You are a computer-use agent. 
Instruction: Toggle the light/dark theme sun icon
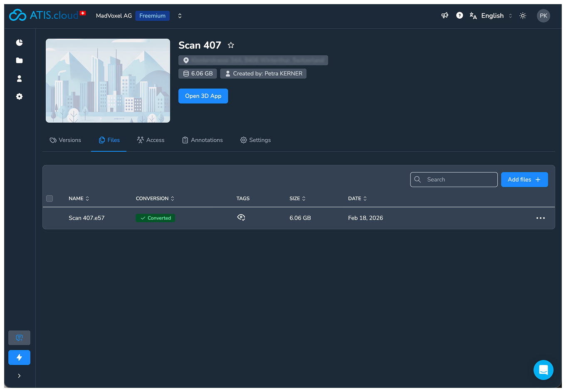(x=523, y=16)
